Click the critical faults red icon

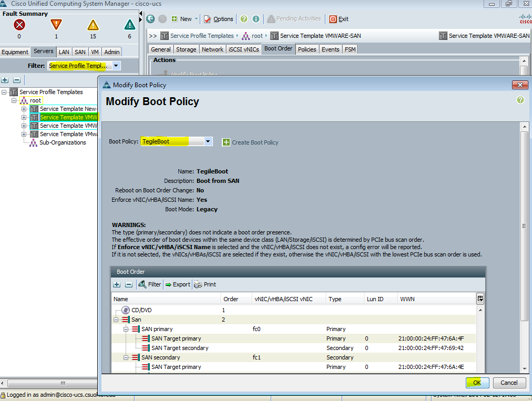click(19, 25)
